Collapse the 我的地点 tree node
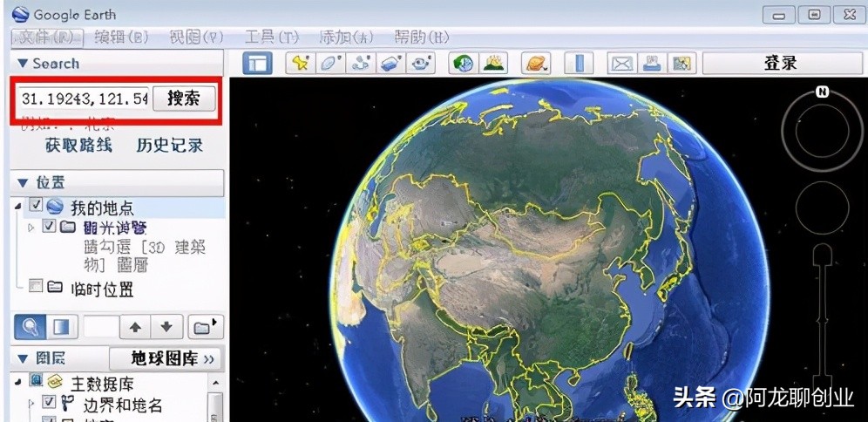The image size is (868, 422). point(18,206)
